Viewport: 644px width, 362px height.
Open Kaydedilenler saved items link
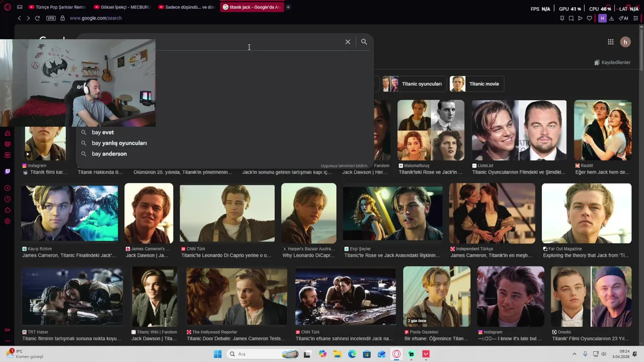[612, 62]
